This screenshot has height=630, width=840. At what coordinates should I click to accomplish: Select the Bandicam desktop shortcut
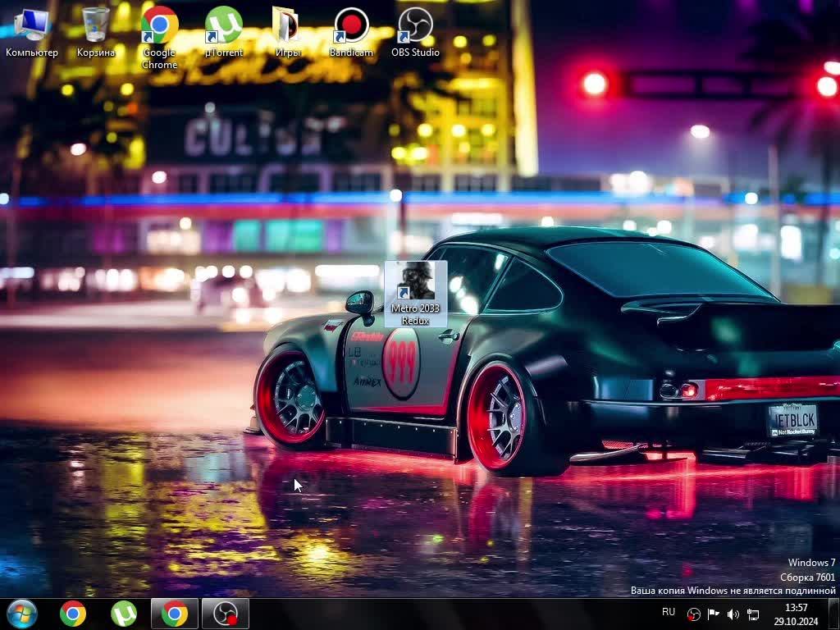tap(351, 32)
